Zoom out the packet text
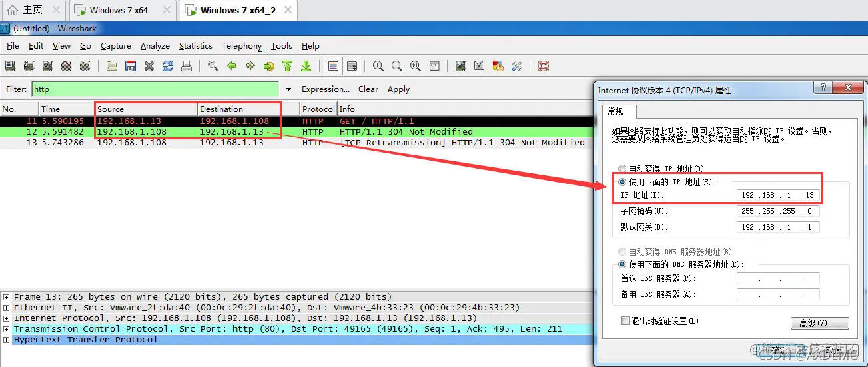 pyautogui.click(x=397, y=66)
